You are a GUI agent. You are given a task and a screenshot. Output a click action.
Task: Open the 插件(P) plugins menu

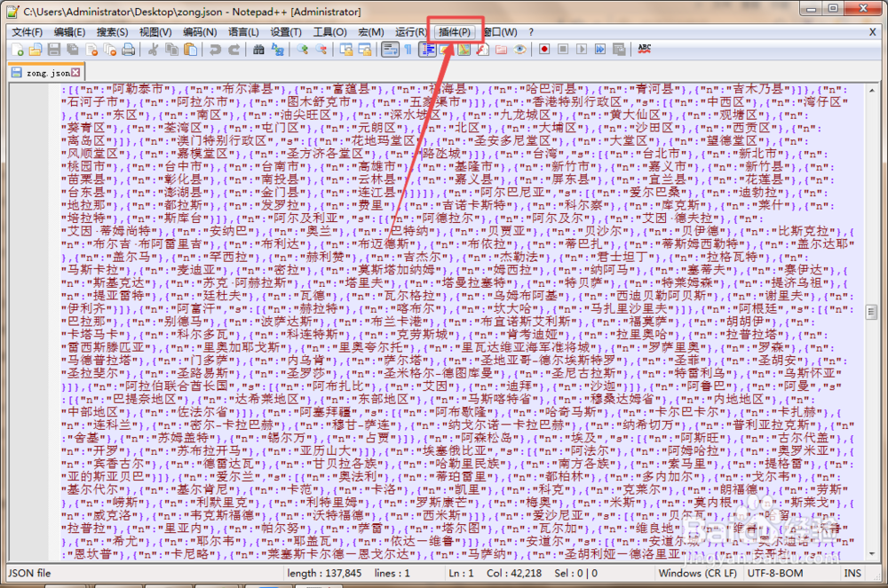pos(454,32)
